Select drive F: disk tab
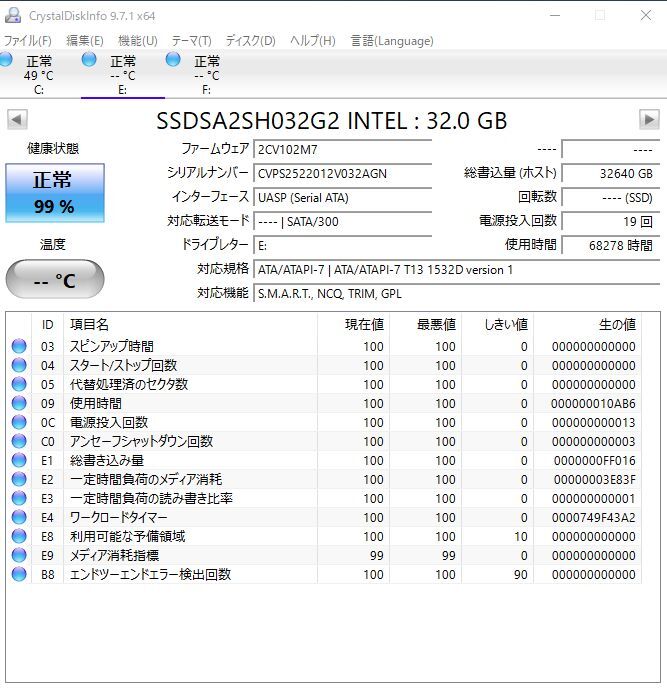 pos(206,74)
